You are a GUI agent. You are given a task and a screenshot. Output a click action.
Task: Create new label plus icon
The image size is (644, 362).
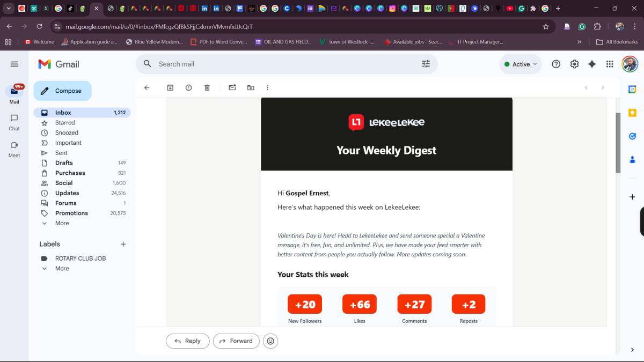click(x=123, y=244)
